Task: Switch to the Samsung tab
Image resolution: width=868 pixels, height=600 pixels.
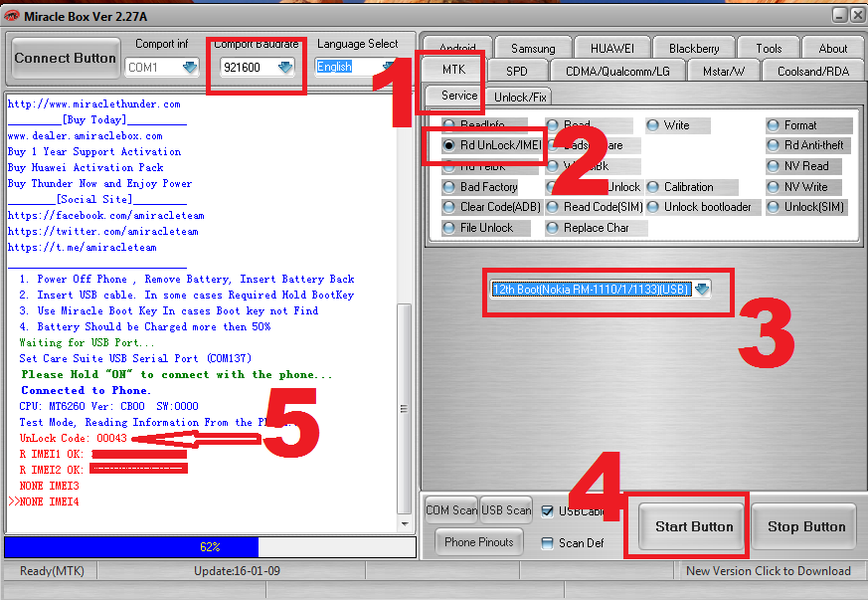Action: 533,48
